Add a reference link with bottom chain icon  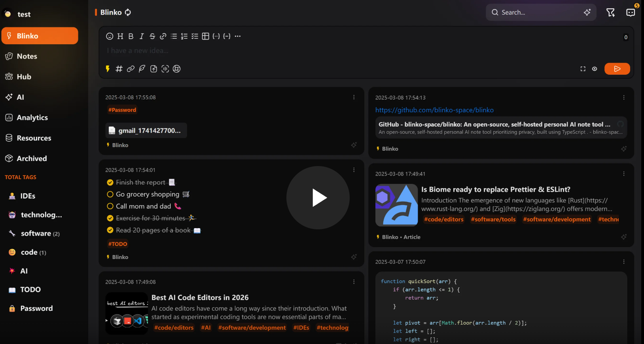coord(131,69)
